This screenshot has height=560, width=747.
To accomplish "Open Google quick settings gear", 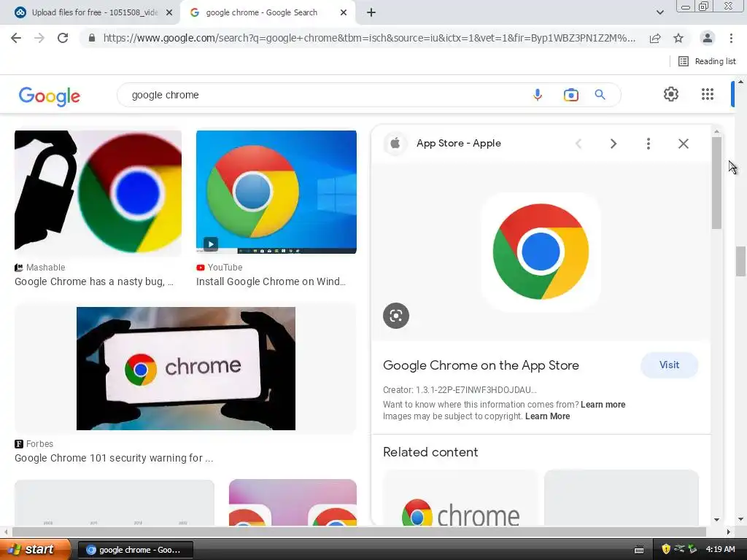I will 671,94.
